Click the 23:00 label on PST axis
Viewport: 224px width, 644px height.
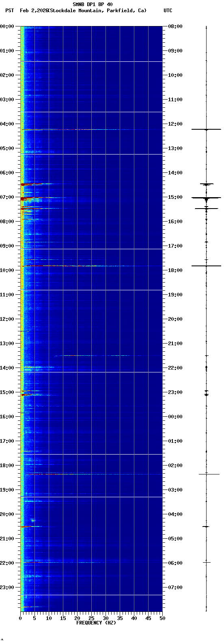click(x=7, y=587)
